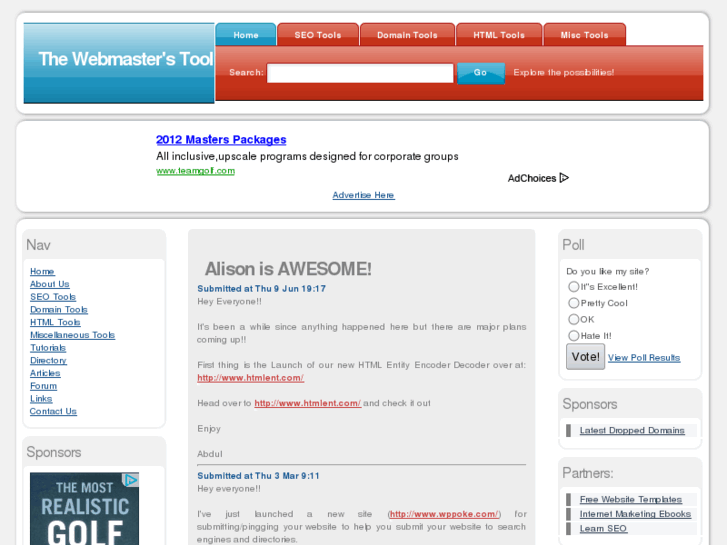Open the Contact Us sidebar link

coord(53,411)
